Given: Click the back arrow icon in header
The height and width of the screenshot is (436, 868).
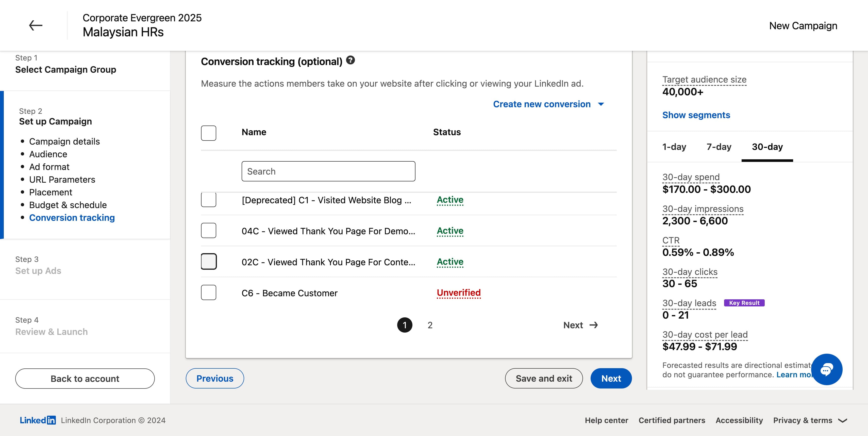Looking at the screenshot, I should (35, 25).
